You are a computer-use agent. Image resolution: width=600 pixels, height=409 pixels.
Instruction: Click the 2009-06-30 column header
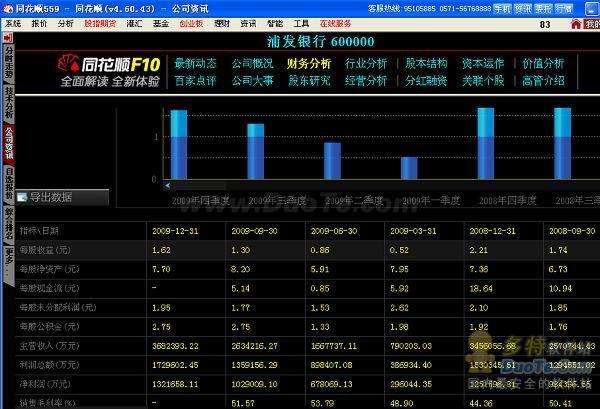pos(334,231)
